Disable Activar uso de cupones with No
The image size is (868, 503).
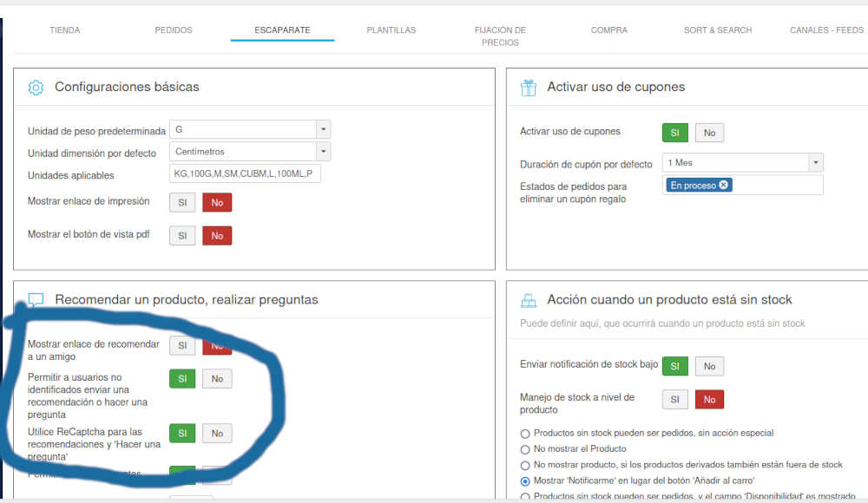pos(710,133)
